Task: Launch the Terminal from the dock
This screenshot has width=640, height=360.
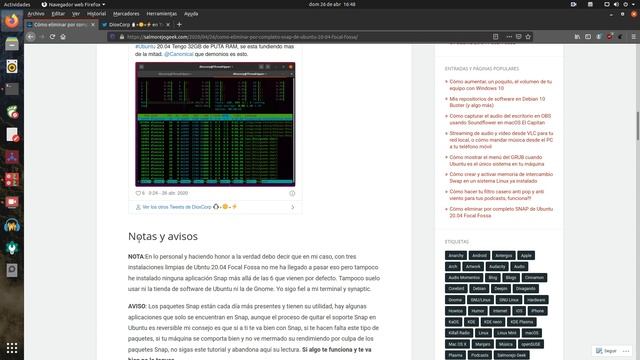Action: coord(12,89)
